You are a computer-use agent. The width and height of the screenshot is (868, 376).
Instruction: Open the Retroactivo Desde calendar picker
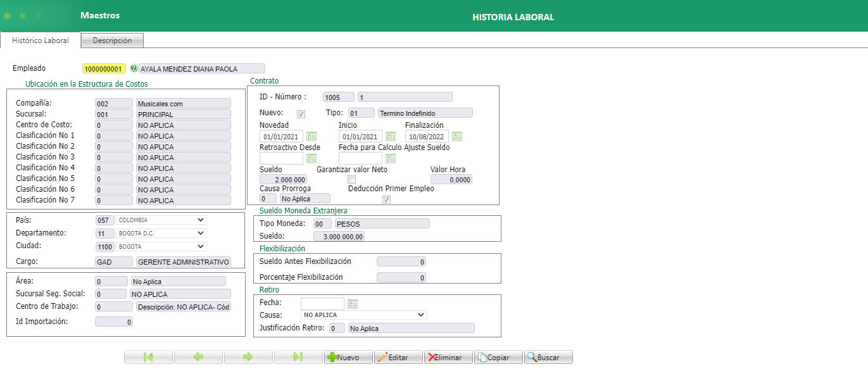[311, 158]
